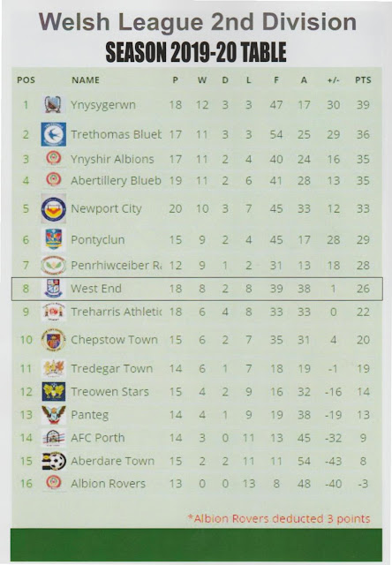Open the Tredegar Town team name
392x565 pixels.
[x=112, y=369]
